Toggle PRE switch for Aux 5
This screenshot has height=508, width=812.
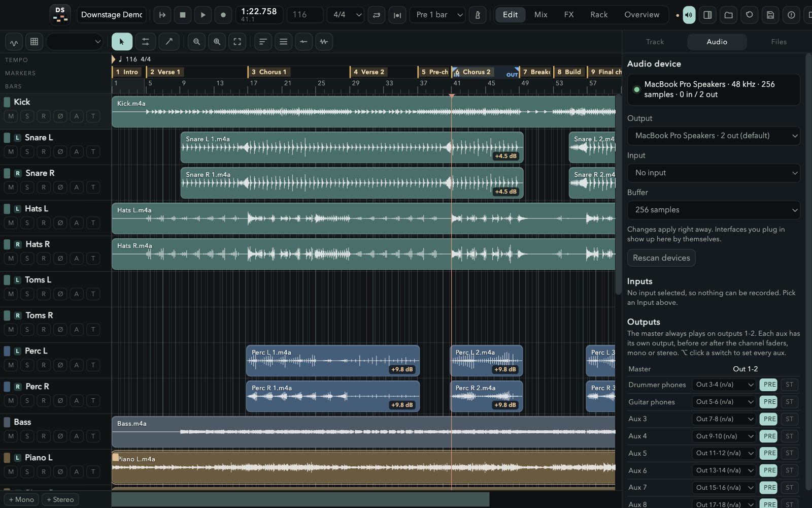click(x=769, y=453)
